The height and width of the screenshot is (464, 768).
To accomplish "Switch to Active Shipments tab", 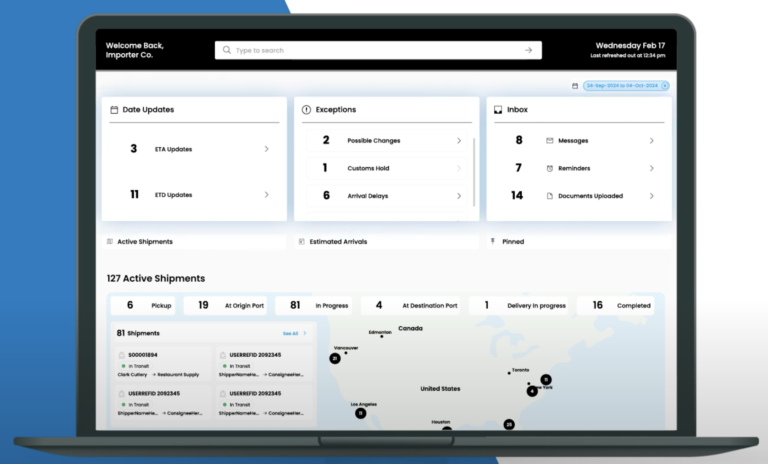I will (194, 242).
